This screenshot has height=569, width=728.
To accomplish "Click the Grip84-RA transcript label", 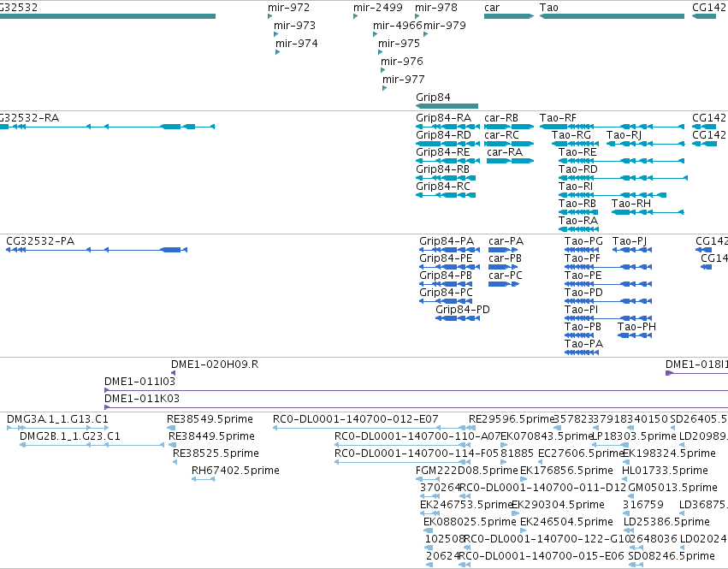I will (443, 118).
